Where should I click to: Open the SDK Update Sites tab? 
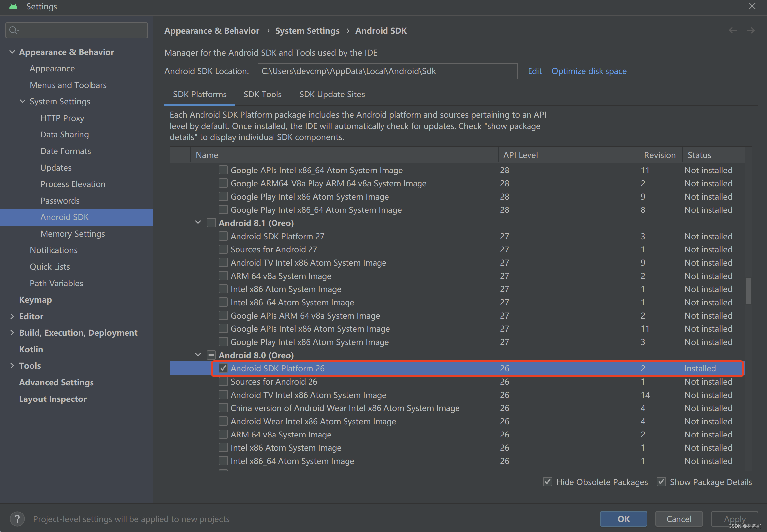click(332, 94)
